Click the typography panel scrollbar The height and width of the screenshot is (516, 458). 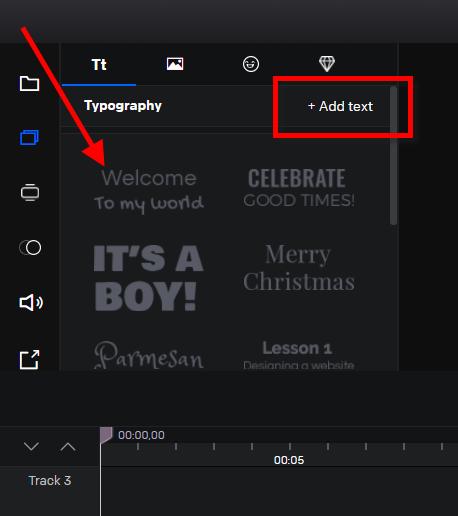[x=393, y=155]
